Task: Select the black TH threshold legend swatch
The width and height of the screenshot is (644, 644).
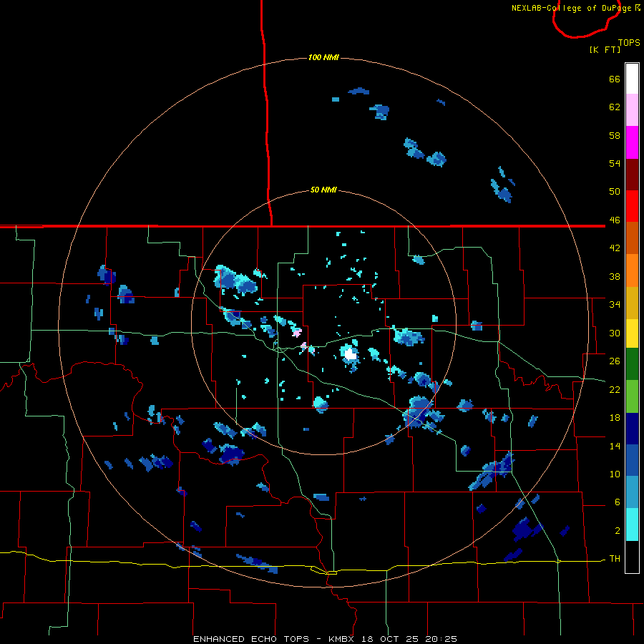Action: [x=632, y=557]
